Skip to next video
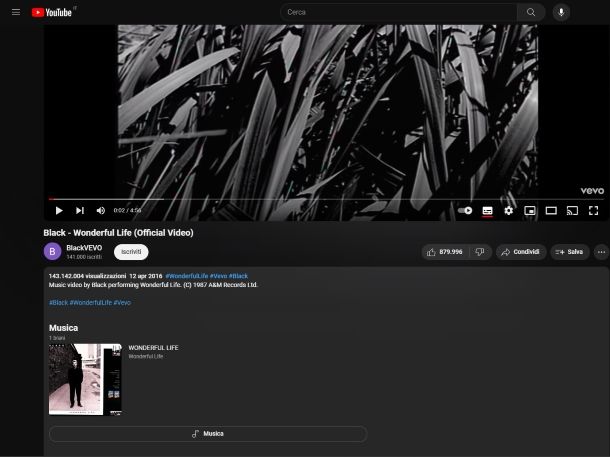 click(80, 210)
